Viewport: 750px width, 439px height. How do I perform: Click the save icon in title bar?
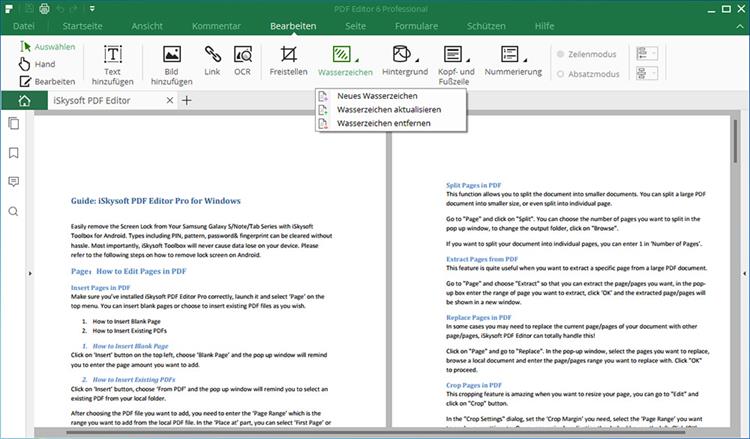pyautogui.click(x=29, y=9)
